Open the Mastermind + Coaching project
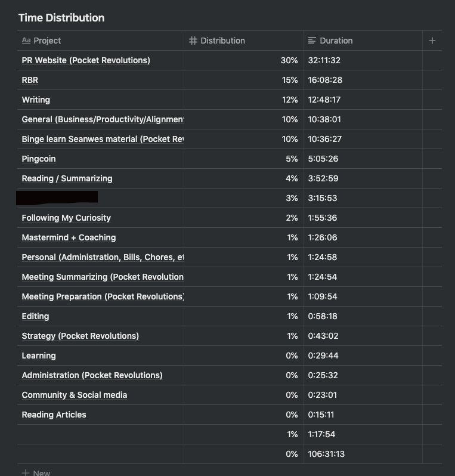The image size is (455, 476). pos(69,237)
